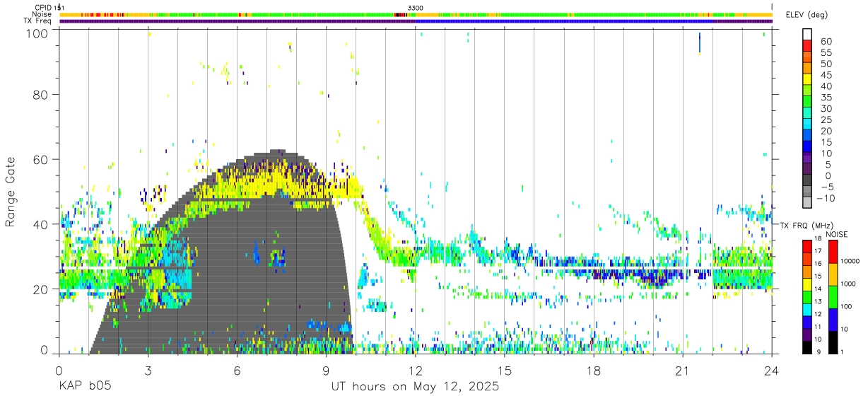The image size is (868, 401).
Task: Select the orange block of the NOISE color bar
Action: [x=833, y=274]
